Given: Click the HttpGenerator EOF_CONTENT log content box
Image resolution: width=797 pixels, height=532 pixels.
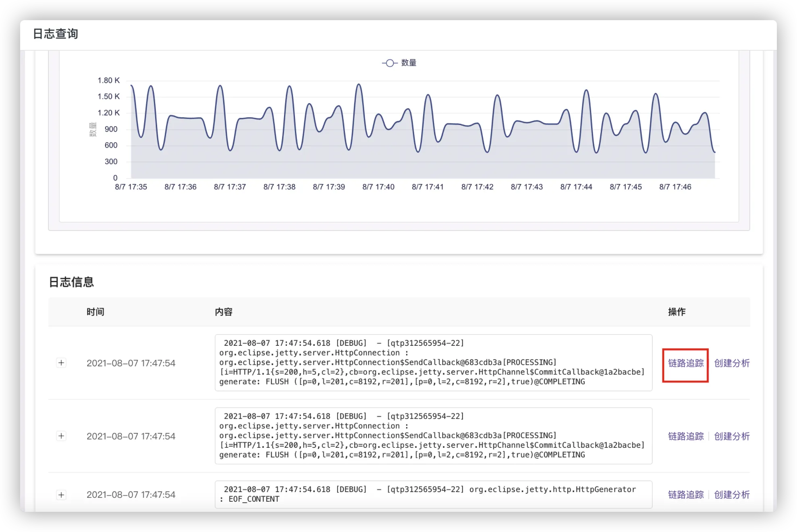Looking at the screenshot, I should tap(433, 494).
